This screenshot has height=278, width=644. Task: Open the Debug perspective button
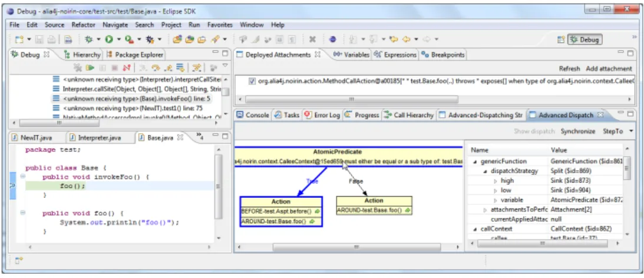[x=585, y=39]
